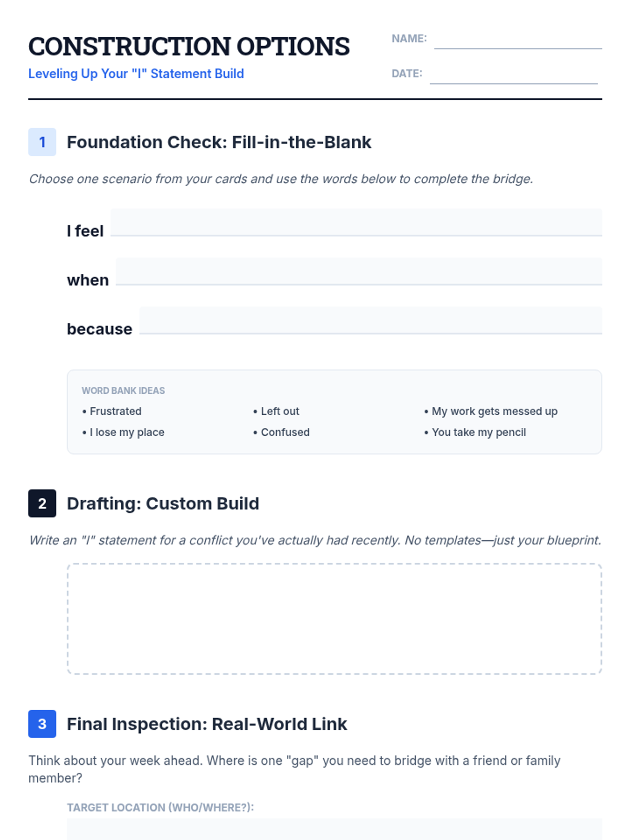
Task: Click the dashed Custom Build writing box
Action: coord(334,619)
